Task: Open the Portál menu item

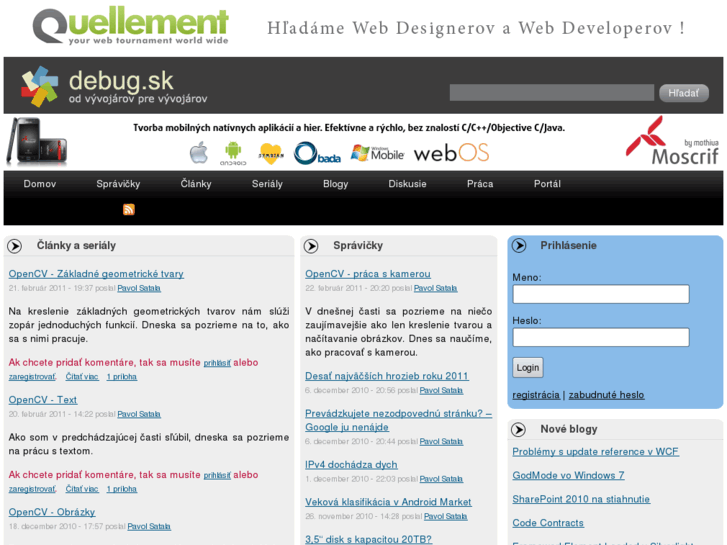Action: click(x=547, y=184)
